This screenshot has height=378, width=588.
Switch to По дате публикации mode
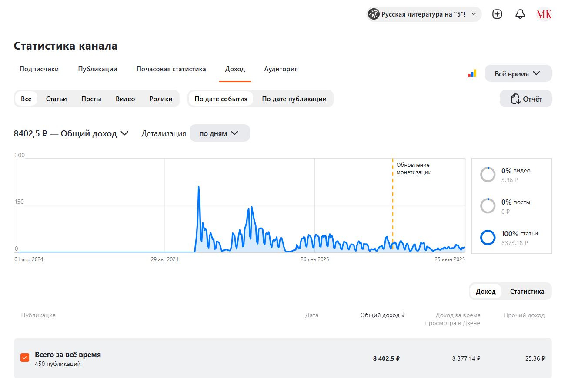point(294,99)
